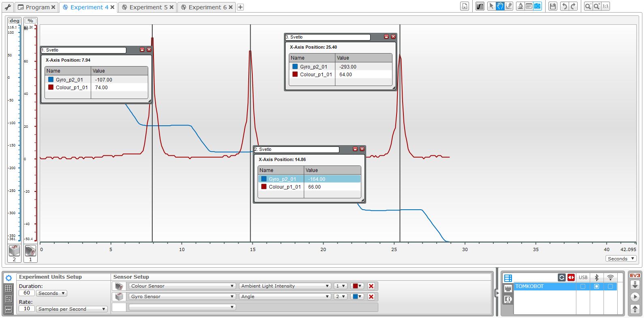This screenshot has height=318, width=644.
Task: Open the Oscilloscope mode graph icon
Action: (x=480, y=6)
